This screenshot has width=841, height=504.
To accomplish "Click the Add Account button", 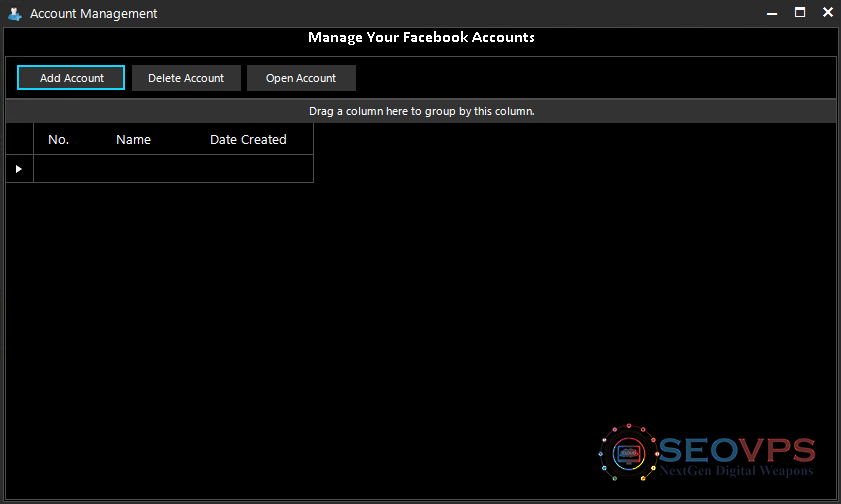I will (71, 78).
